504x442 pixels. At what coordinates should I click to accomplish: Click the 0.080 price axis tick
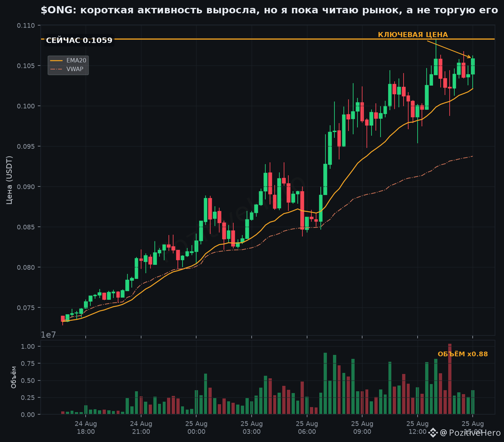(26, 267)
